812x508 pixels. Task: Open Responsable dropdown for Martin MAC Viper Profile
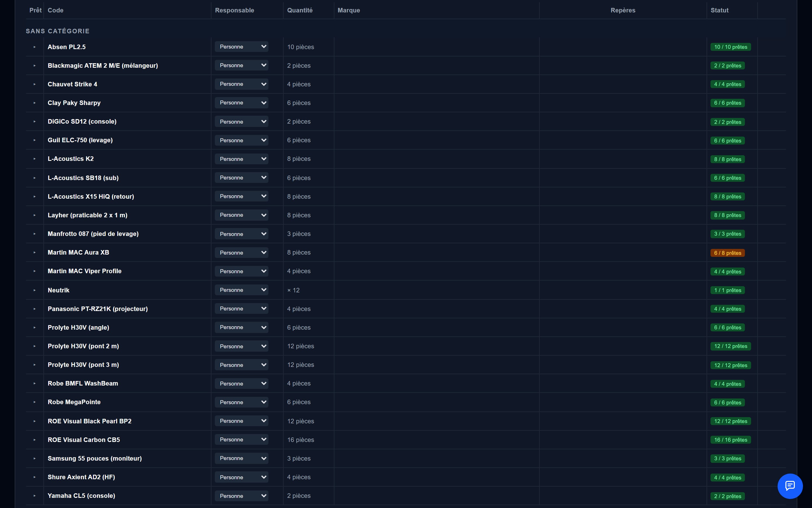coord(242,271)
